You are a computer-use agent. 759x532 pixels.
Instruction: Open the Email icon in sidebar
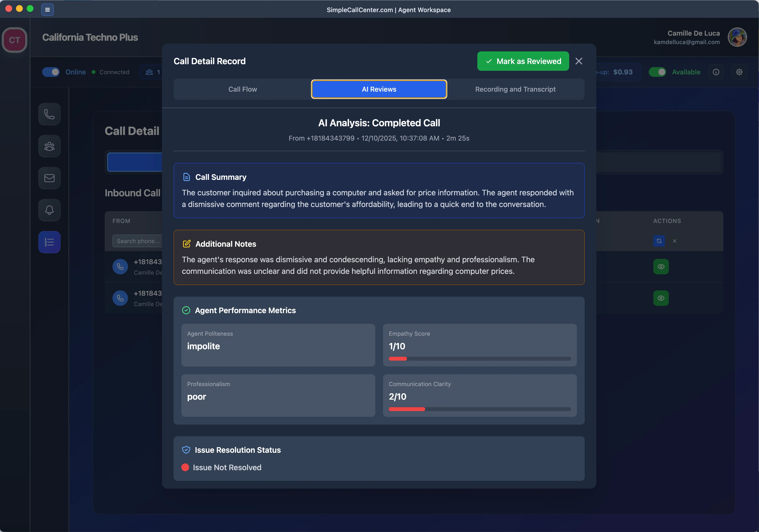[x=49, y=178]
